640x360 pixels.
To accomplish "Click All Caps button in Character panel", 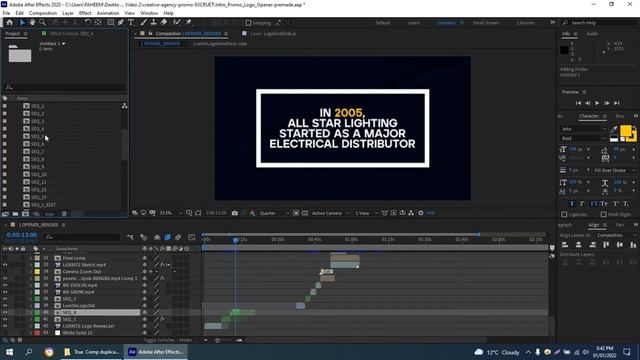I will 593,203.
